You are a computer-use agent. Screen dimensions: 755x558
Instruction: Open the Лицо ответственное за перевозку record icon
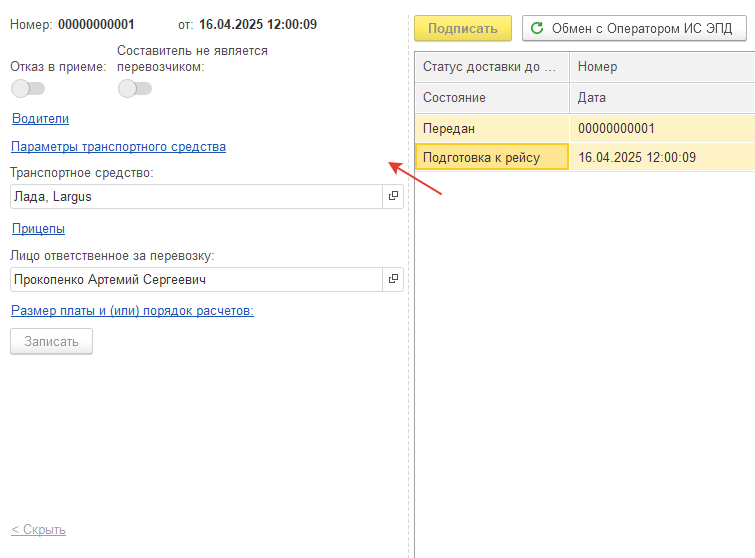pyautogui.click(x=393, y=279)
